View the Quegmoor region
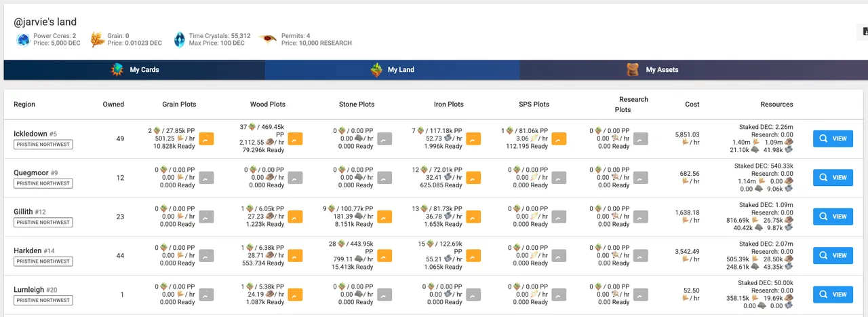The width and height of the screenshot is (868, 317). pos(833,178)
